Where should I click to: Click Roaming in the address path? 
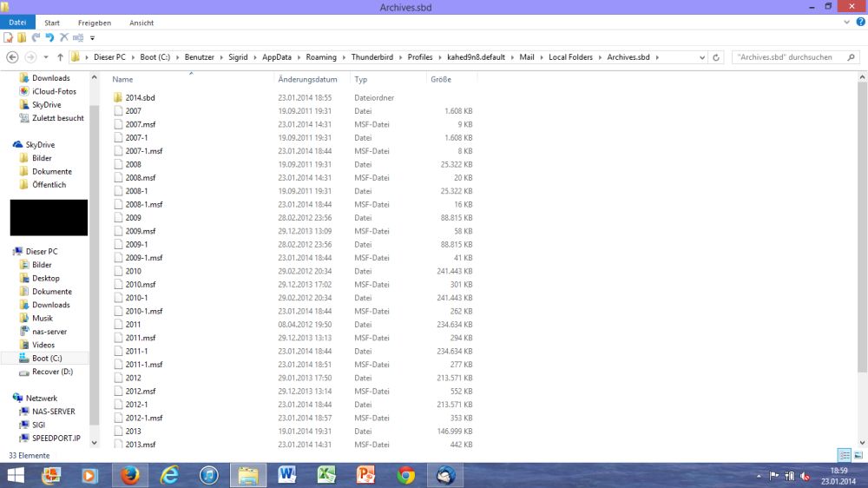click(x=321, y=57)
